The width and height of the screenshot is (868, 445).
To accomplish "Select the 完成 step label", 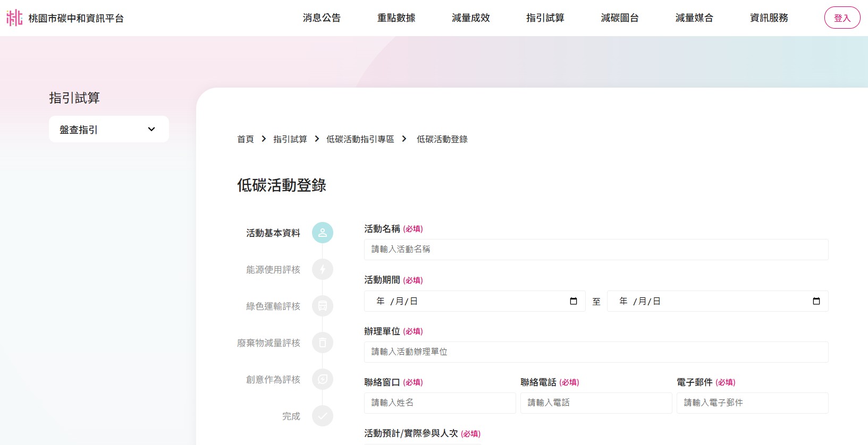I will [x=291, y=416].
